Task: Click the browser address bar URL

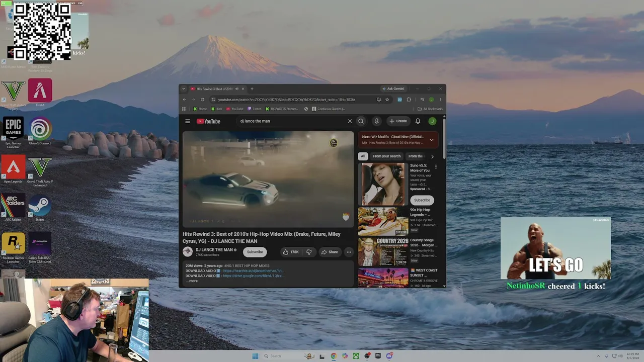Action: click(x=287, y=100)
